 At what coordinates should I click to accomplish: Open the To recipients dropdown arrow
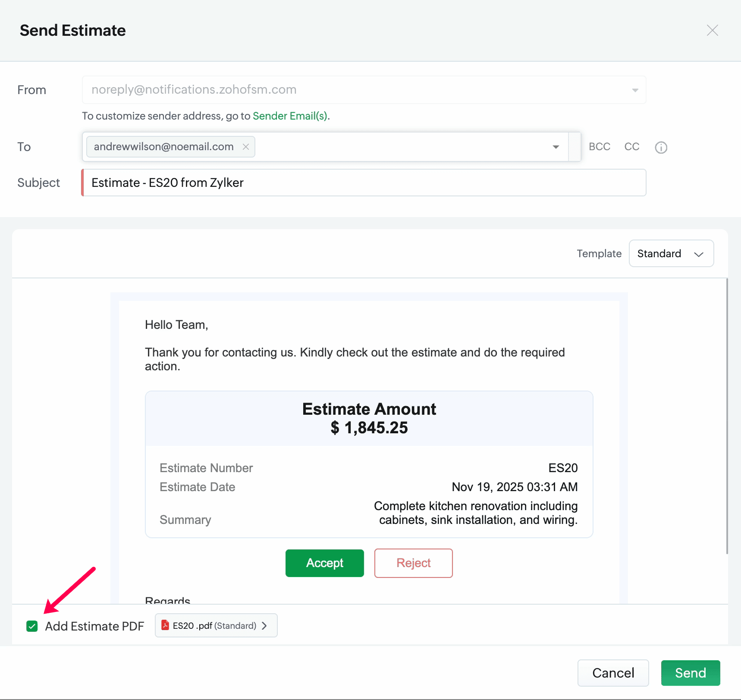(556, 147)
